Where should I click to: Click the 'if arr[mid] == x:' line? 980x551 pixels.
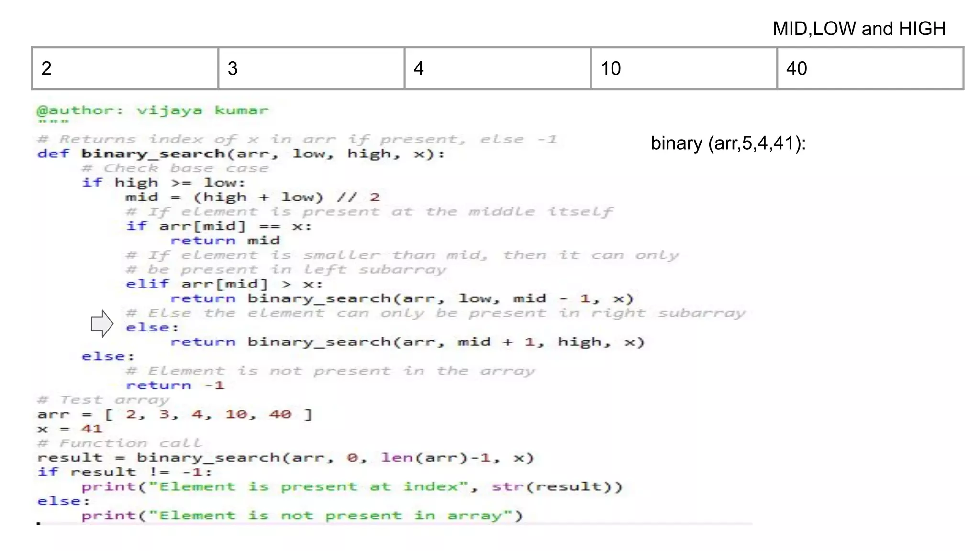219,226
